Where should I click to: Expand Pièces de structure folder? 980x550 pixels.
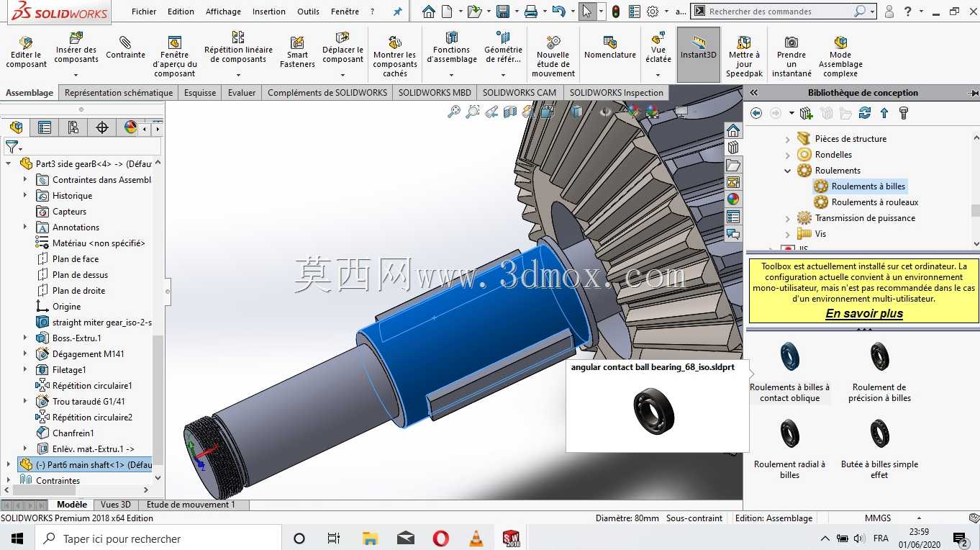tap(787, 139)
